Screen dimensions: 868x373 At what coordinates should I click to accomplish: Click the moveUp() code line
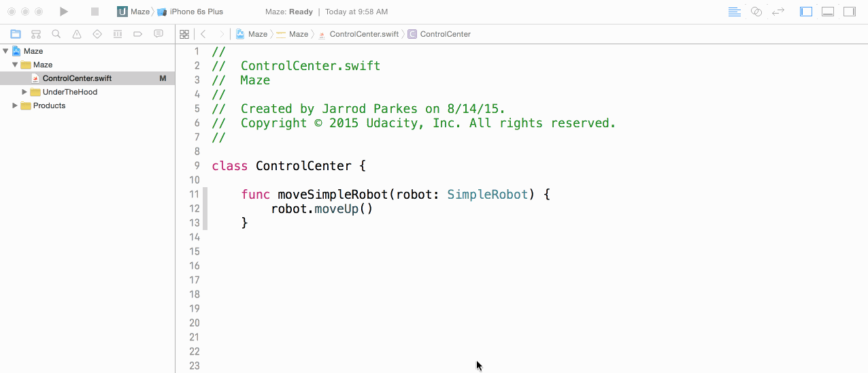[322, 209]
